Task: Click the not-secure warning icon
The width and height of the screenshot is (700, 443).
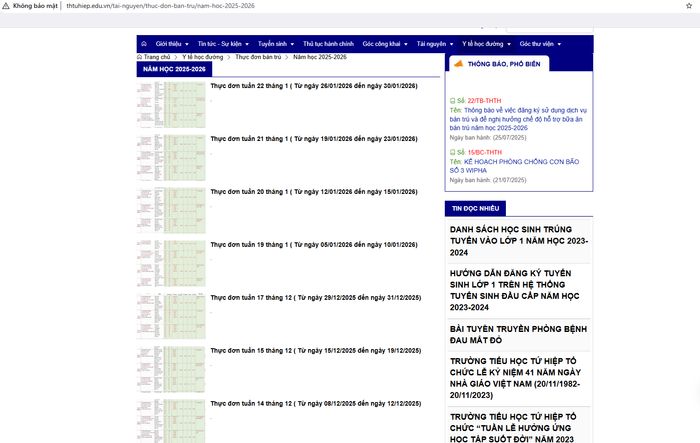Action: pos(6,6)
